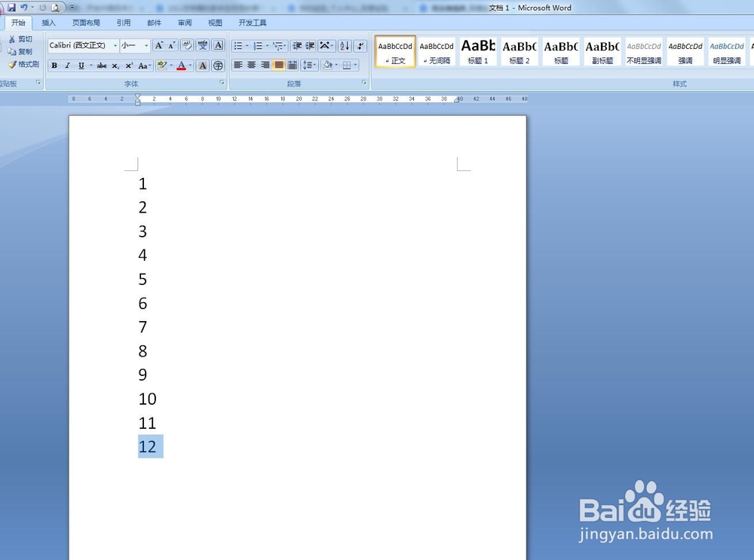Screen dimensions: 754x560
Task: Show or hide paragraph marks
Action: (x=360, y=46)
